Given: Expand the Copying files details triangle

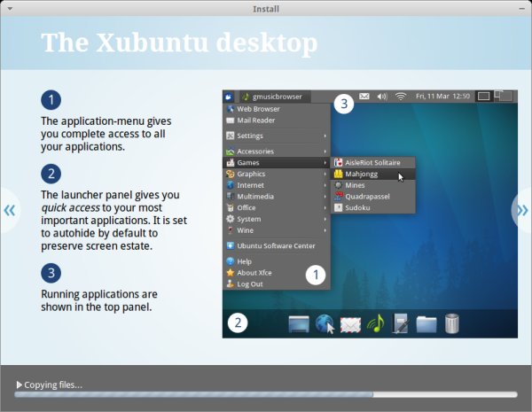Looking at the screenshot, I should pyautogui.click(x=20, y=385).
